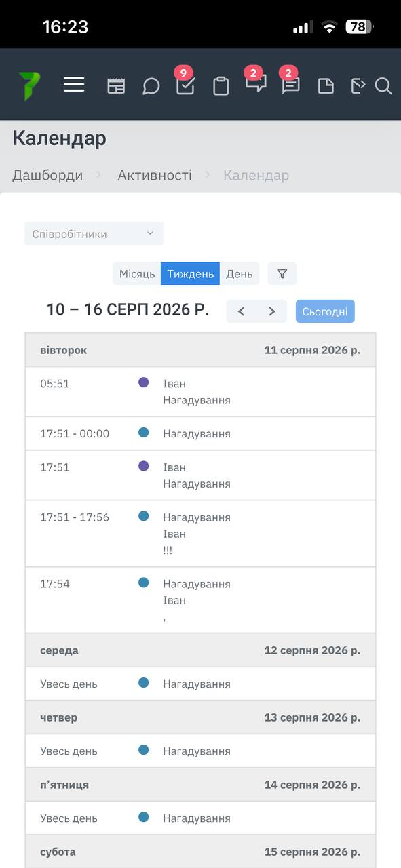
Task: Open the calendar icon in top bar
Action: point(116,86)
